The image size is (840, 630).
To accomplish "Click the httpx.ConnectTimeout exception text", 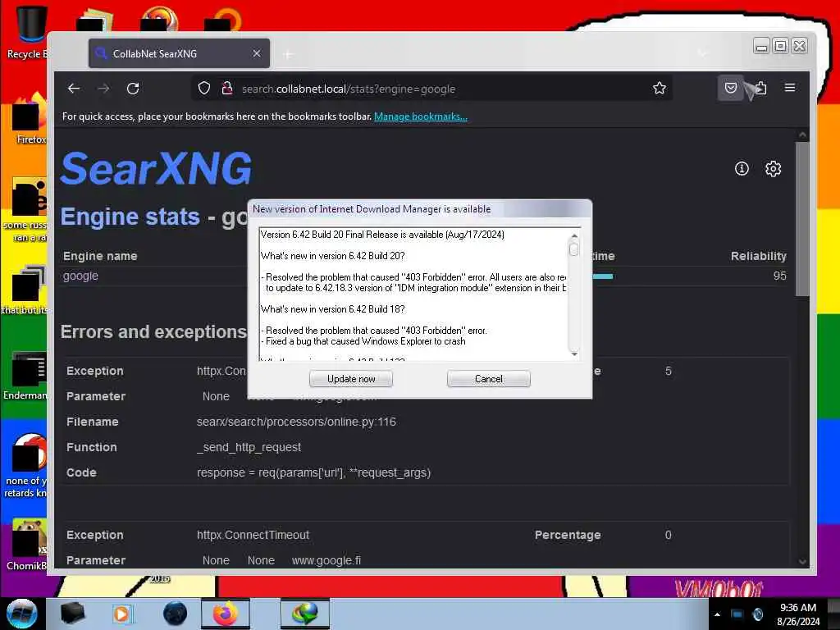I will 253,535.
